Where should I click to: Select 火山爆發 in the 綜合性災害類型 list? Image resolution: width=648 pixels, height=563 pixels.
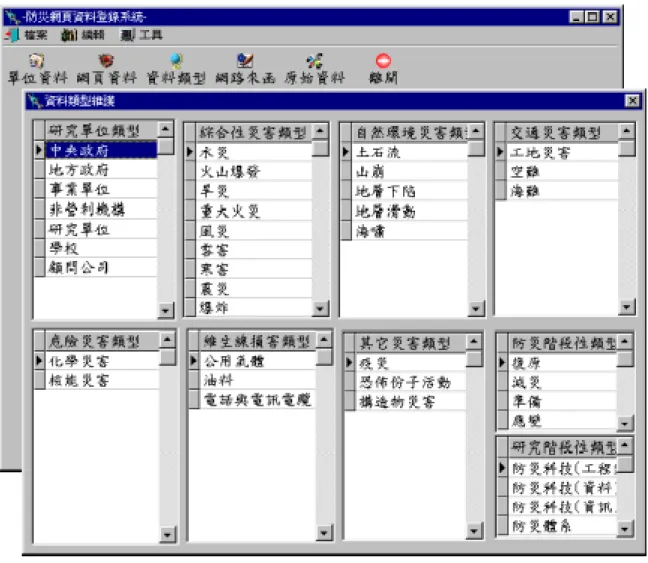click(x=254, y=172)
